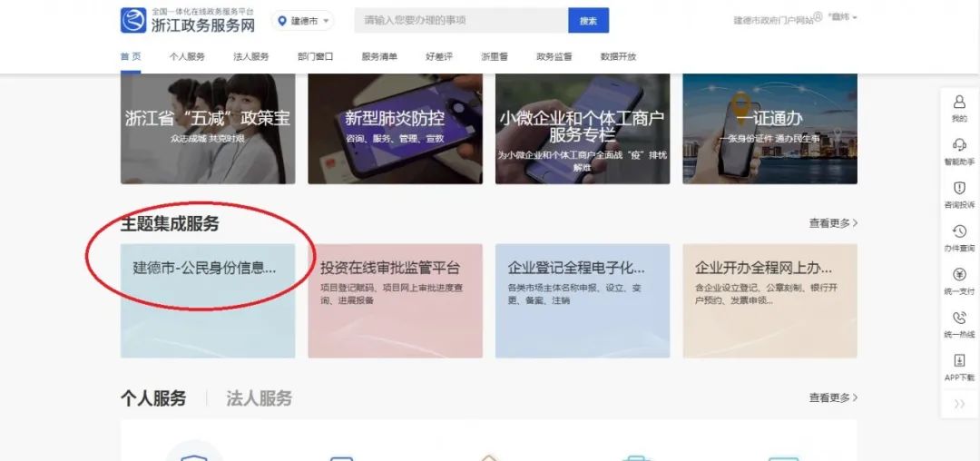Screen dimensions: 980x461
Task: Open 部门窗口 in top navigation
Action: point(315,56)
